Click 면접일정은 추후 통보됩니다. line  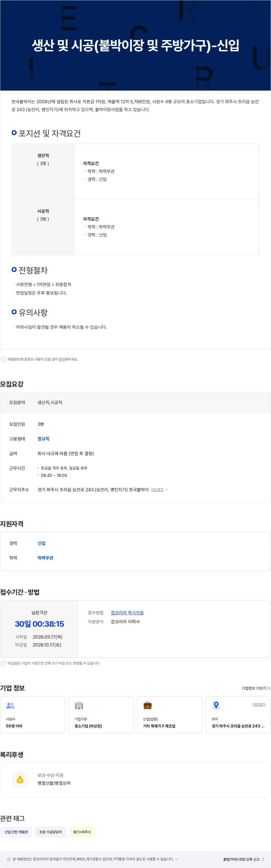pos(41,293)
